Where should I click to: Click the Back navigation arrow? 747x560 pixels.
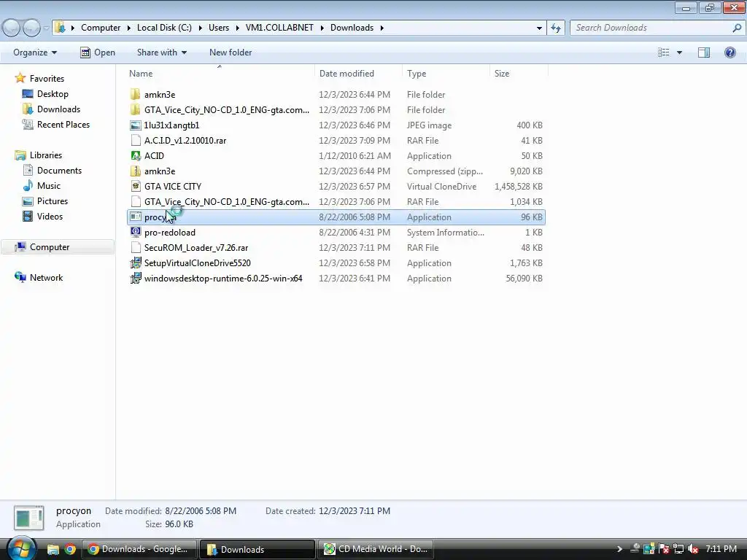12,28
